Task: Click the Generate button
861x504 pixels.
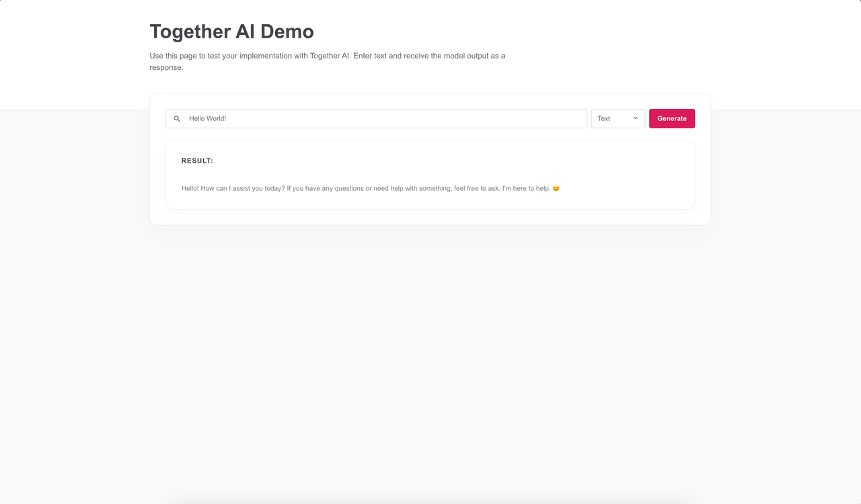Action: (672, 118)
